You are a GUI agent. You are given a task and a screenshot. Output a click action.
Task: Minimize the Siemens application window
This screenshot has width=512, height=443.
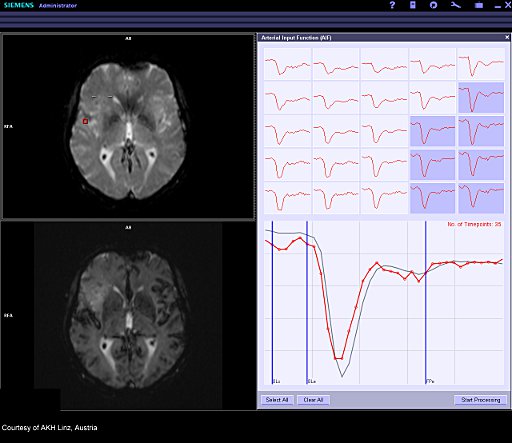[498, 6]
